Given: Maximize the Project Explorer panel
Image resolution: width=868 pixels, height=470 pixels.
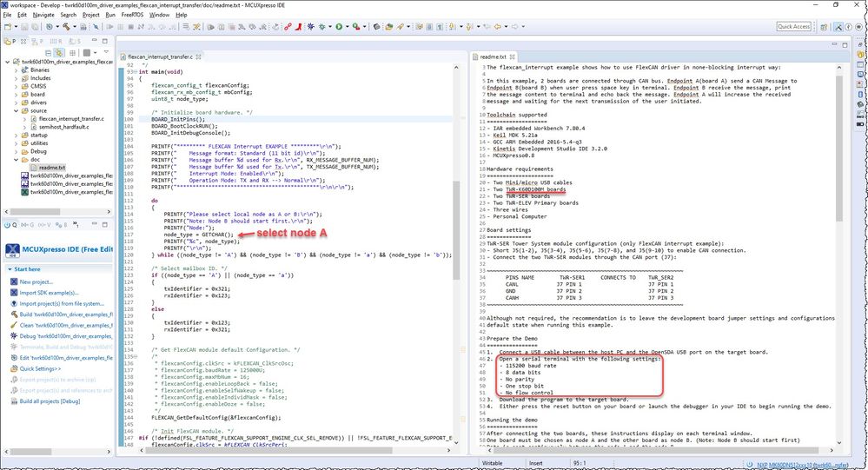Looking at the screenshot, I should pos(104,41).
